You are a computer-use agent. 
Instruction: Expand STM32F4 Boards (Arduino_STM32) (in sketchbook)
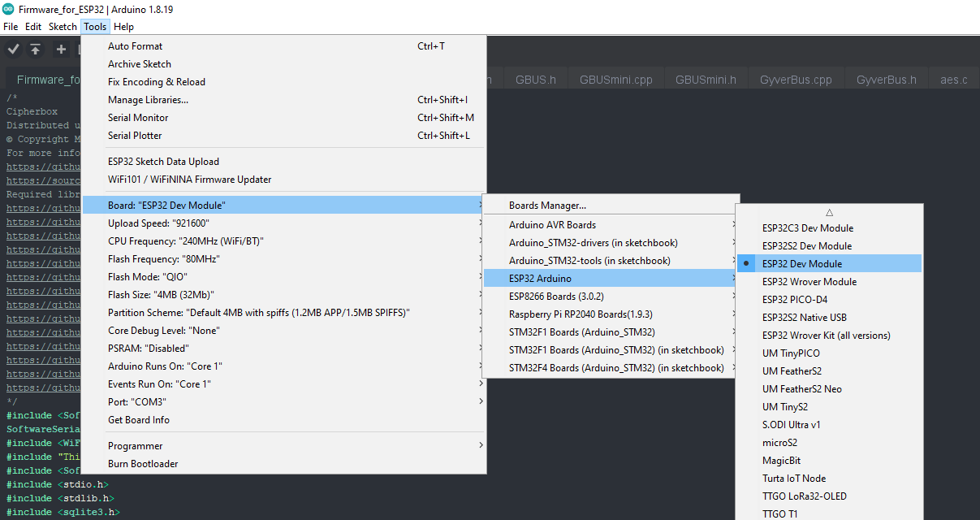[611, 368]
